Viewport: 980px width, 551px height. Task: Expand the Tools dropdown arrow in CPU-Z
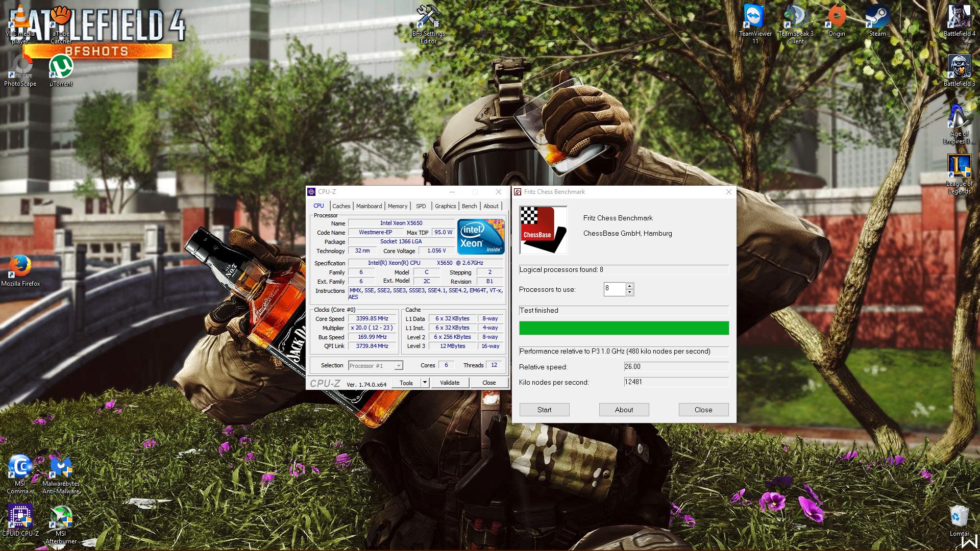[424, 383]
